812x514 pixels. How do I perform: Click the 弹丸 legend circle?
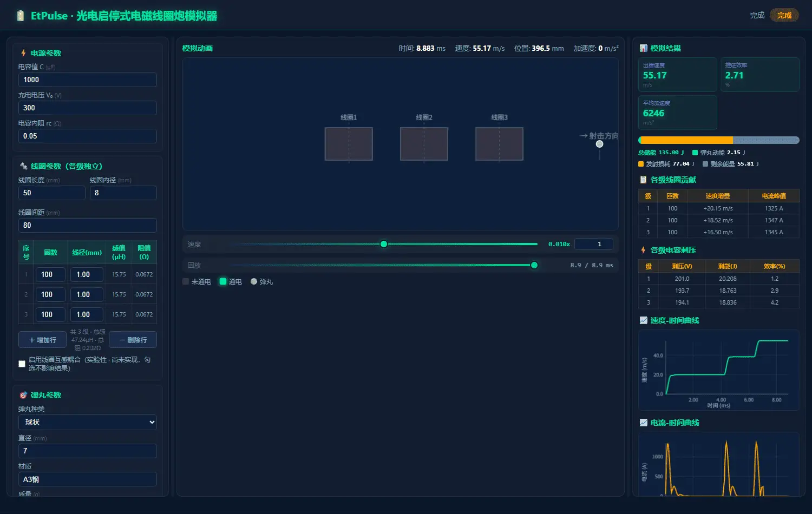[x=254, y=281]
